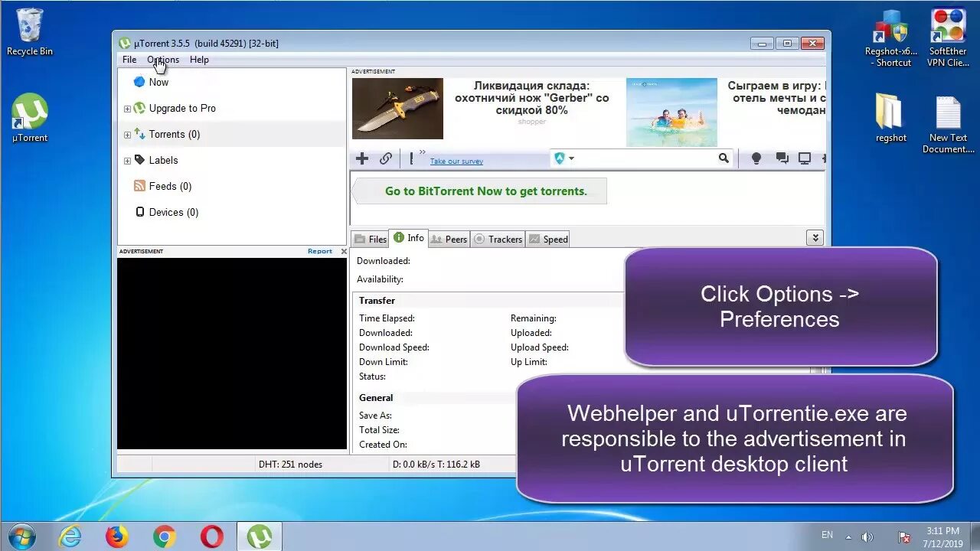
Task: Open the search provider shield dropdown
Action: coord(564,158)
